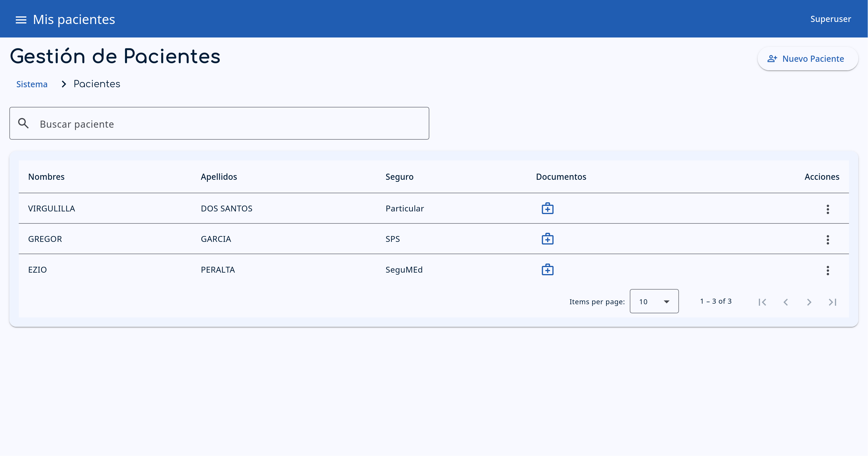868x465 pixels.
Task: Open documents for patient VIRGULILLA DOS SANTOS
Action: 548,208
